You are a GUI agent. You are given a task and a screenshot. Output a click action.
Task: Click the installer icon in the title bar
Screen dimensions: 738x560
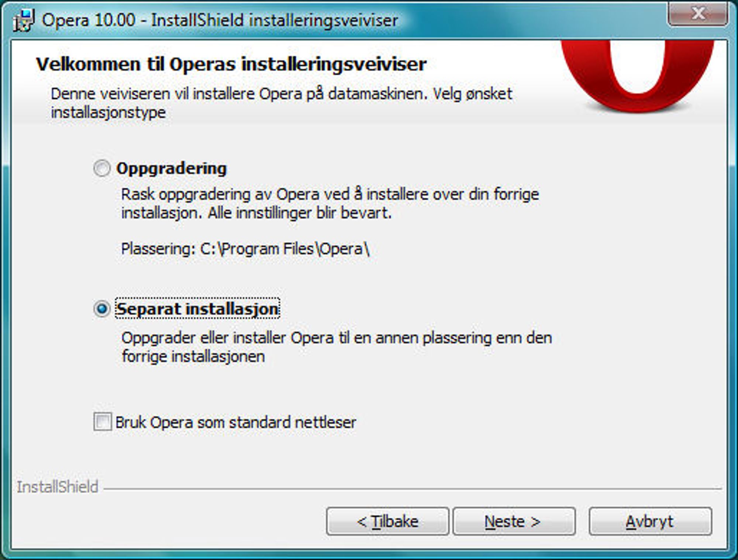point(24,20)
